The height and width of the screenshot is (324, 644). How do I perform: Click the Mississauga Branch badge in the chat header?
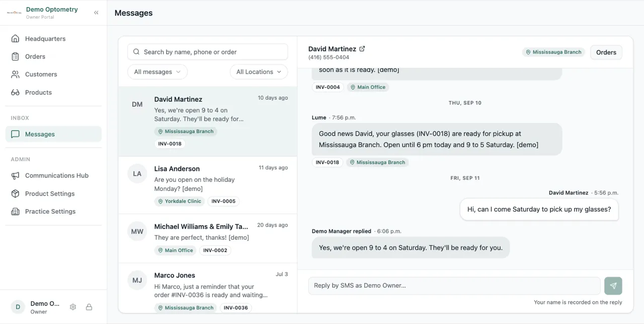[x=553, y=52]
